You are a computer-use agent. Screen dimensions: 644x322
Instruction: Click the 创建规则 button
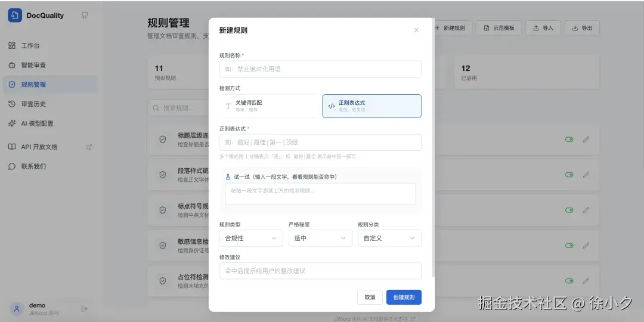[404, 298]
